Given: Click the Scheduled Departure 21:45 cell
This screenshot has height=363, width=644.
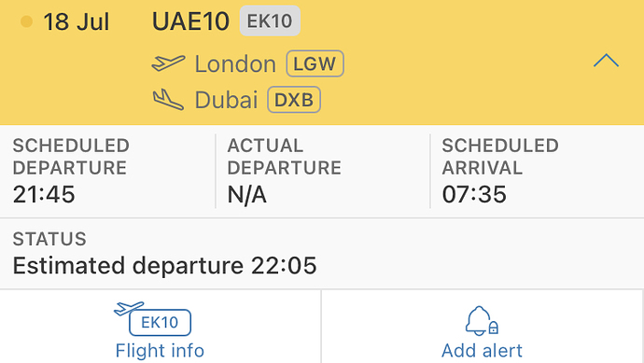Looking at the screenshot, I should coord(107,171).
